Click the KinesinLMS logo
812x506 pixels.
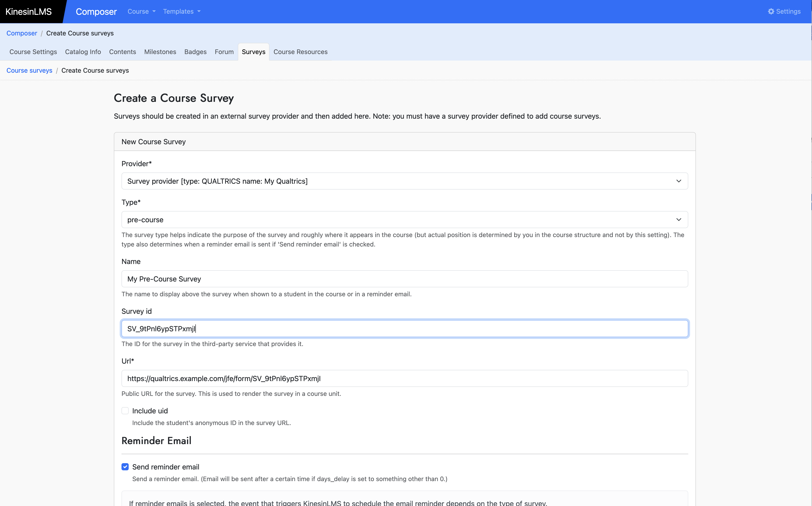[29, 11]
